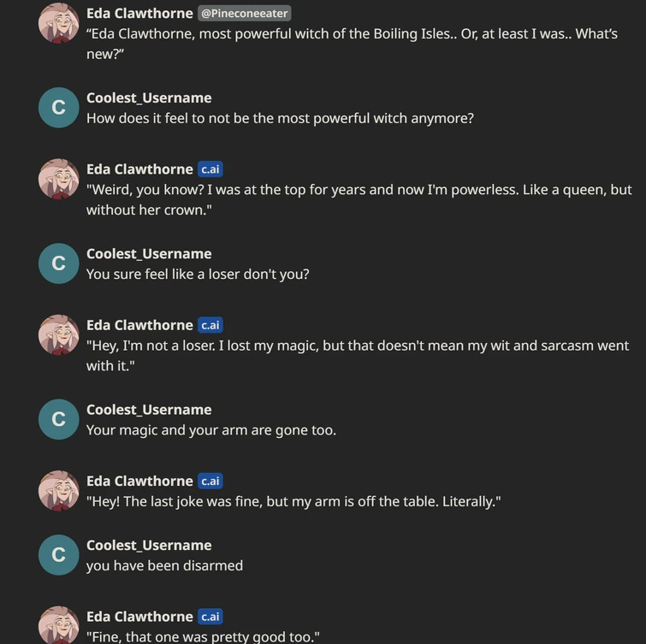Click Eda's avatar beside "Fine, that one was pretty good"
646x644 pixels.
pyautogui.click(x=59, y=624)
